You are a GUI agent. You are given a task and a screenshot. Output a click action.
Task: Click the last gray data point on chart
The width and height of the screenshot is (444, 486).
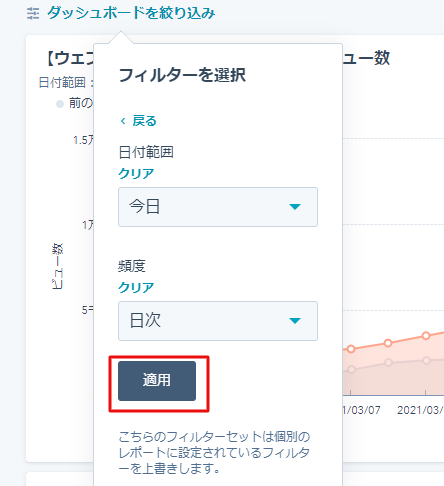click(426, 360)
